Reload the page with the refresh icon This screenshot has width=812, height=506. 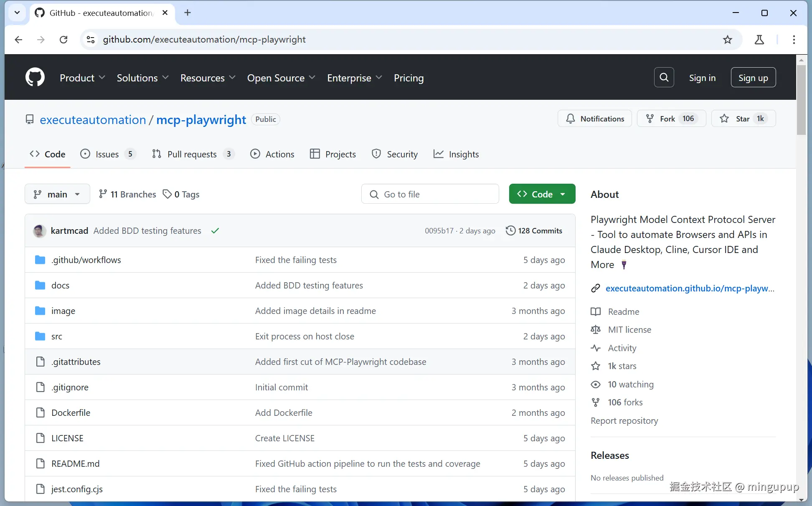(x=63, y=40)
